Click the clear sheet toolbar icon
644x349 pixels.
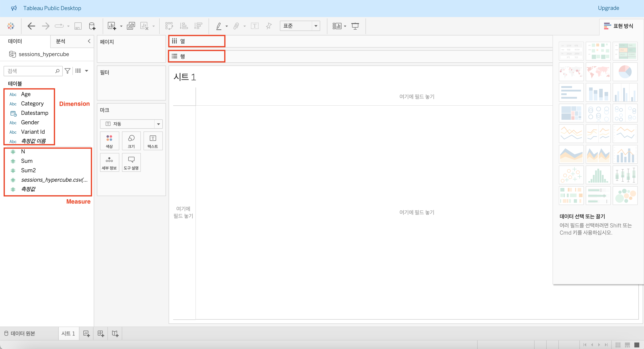coord(144,26)
